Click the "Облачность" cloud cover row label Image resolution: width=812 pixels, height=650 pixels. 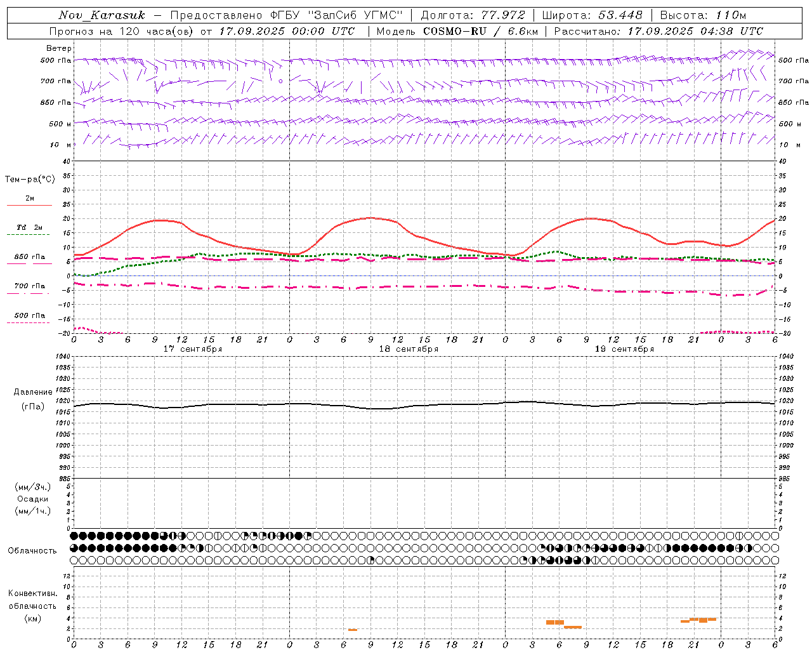coord(32,550)
